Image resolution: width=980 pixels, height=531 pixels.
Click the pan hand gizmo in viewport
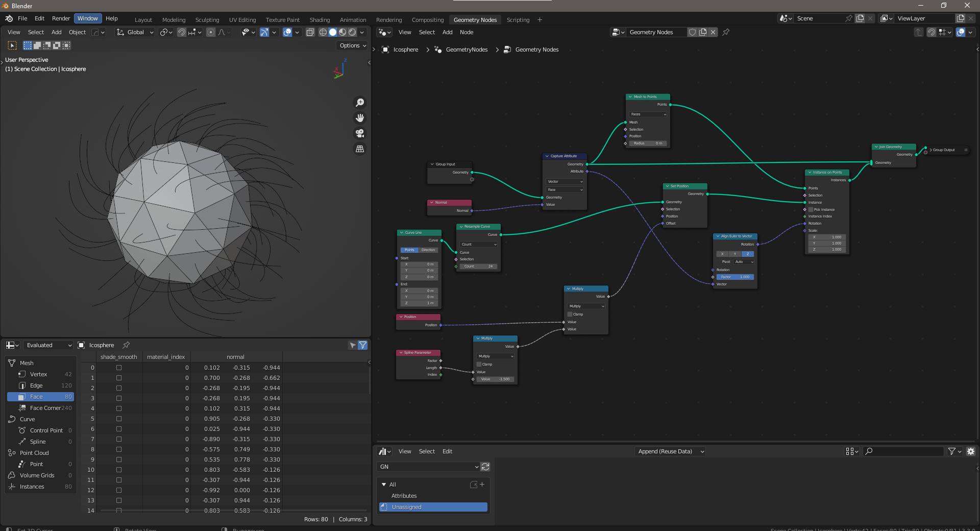click(360, 118)
